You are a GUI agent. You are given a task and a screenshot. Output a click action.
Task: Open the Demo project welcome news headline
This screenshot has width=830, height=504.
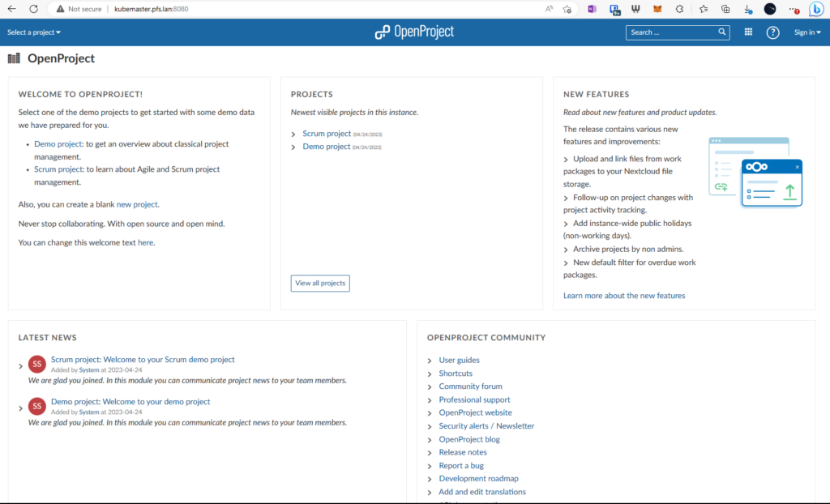pyautogui.click(x=130, y=402)
